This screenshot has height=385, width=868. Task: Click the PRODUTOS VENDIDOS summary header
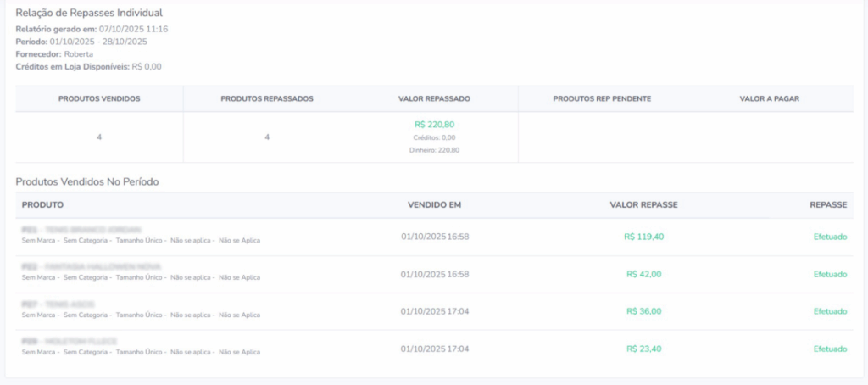pos(99,98)
